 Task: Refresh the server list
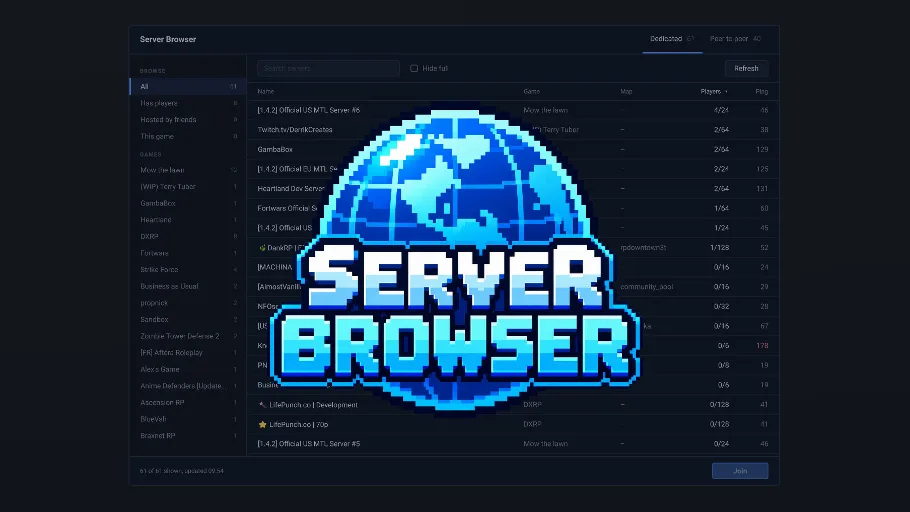pos(746,68)
